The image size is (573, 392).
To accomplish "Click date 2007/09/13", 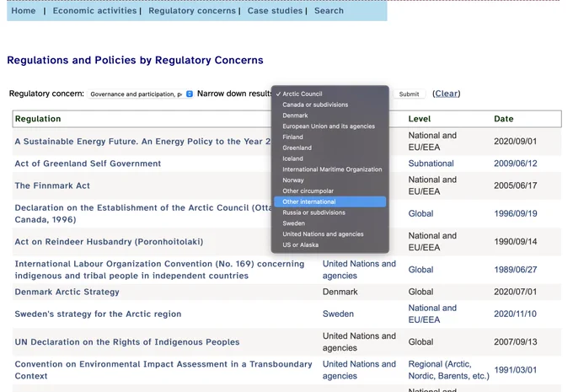I will pos(515,342).
